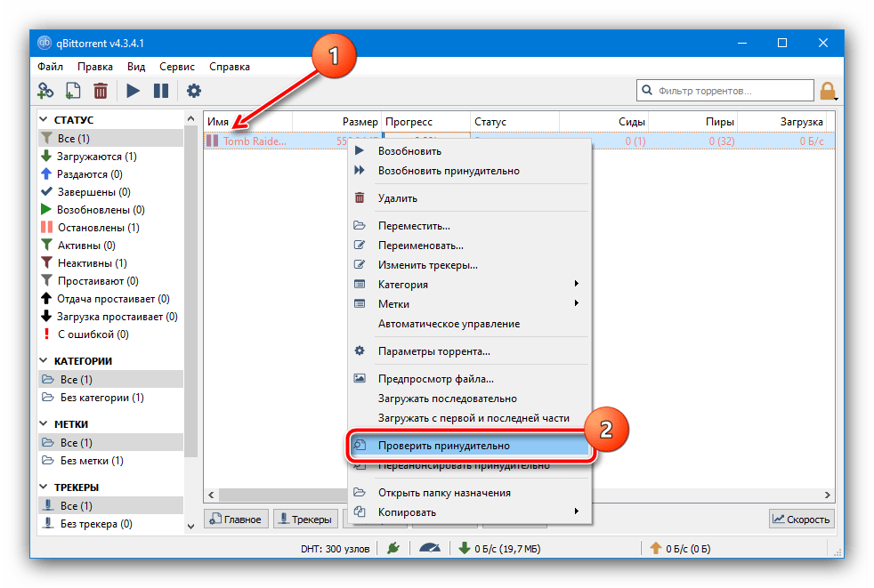Toggle Загружать последовательно option
The width and height of the screenshot is (874, 588).
(469, 399)
